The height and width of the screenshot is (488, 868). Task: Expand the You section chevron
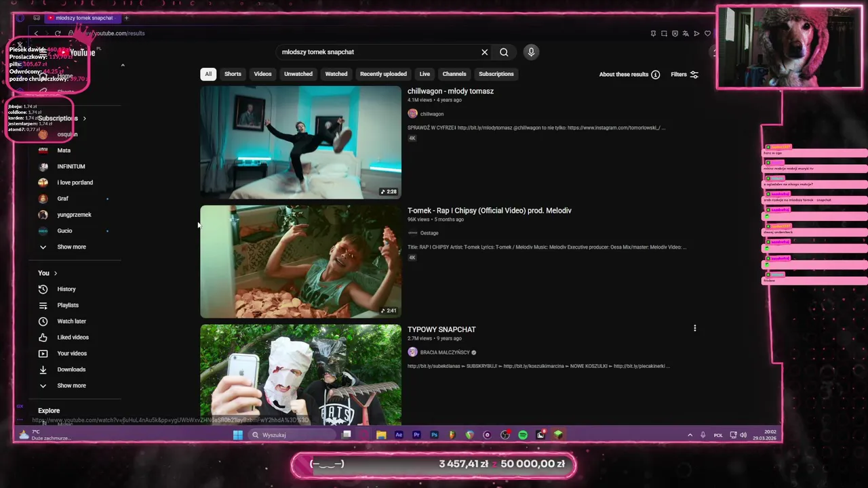coord(55,273)
